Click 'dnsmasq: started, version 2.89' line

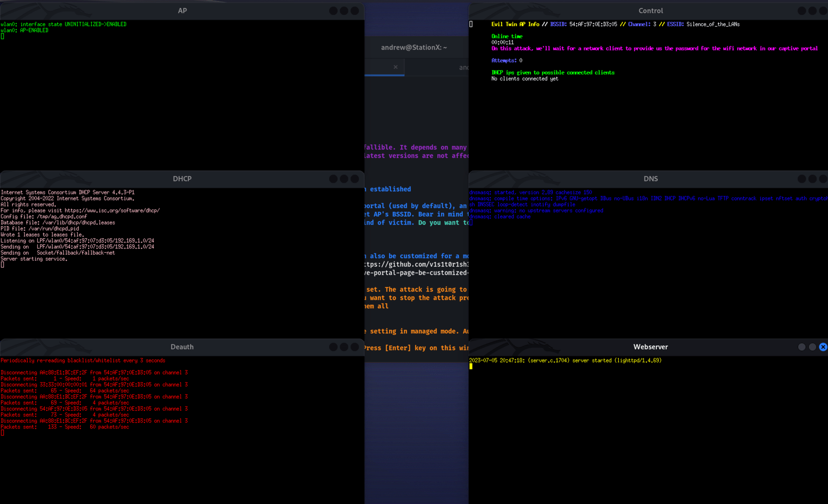[531, 193]
